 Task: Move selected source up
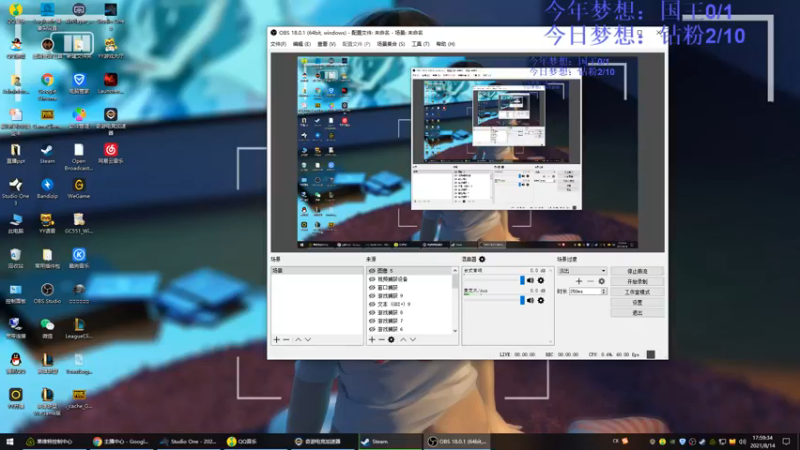pyautogui.click(x=403, y=340)
